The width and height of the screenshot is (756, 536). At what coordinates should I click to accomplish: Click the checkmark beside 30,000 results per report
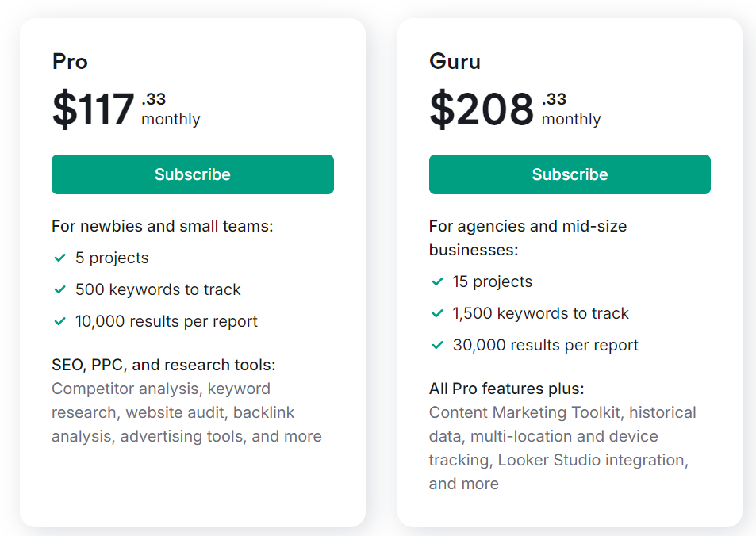tap(438, 345)
